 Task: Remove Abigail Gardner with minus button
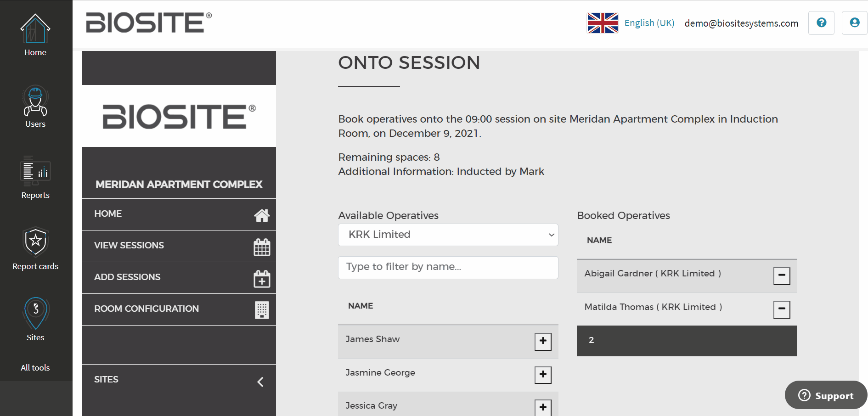click(782, 276)
